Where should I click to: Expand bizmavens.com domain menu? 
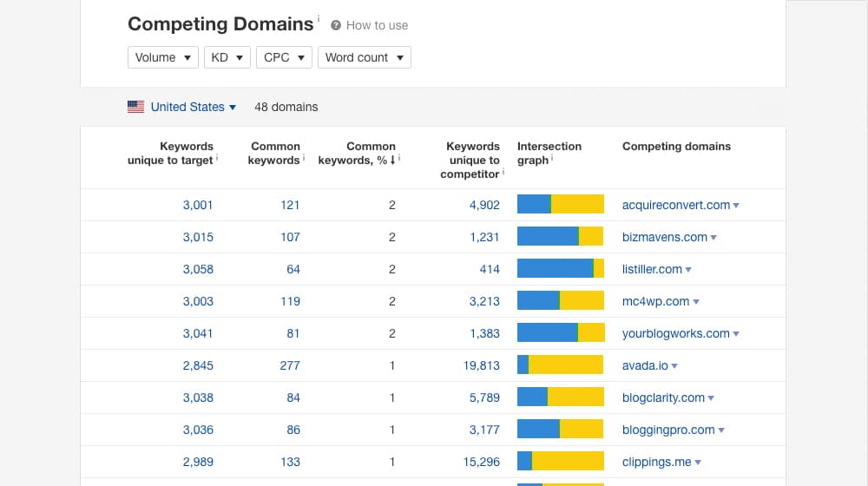click(713, 238)
